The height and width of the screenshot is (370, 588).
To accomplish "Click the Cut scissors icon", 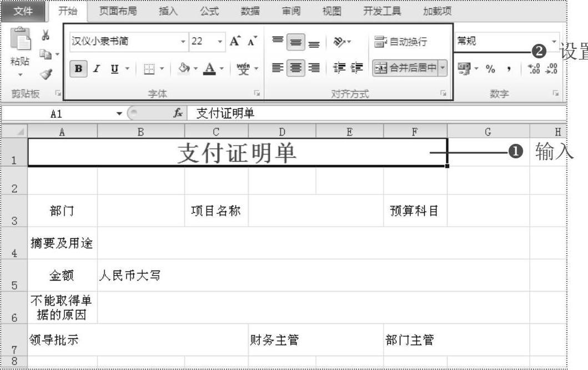I will point(46,35).
